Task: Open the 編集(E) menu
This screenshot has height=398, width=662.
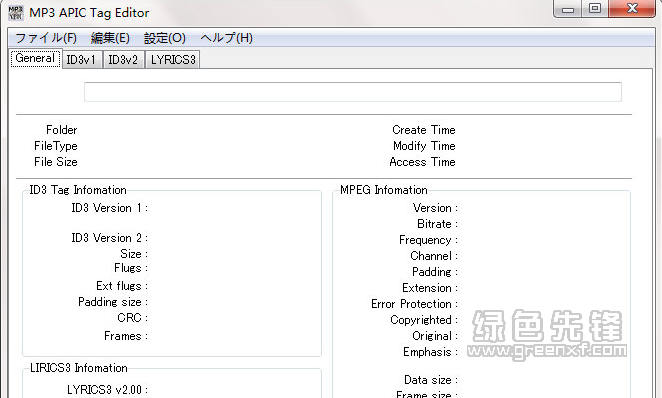Action: click(x=110, y=38)
